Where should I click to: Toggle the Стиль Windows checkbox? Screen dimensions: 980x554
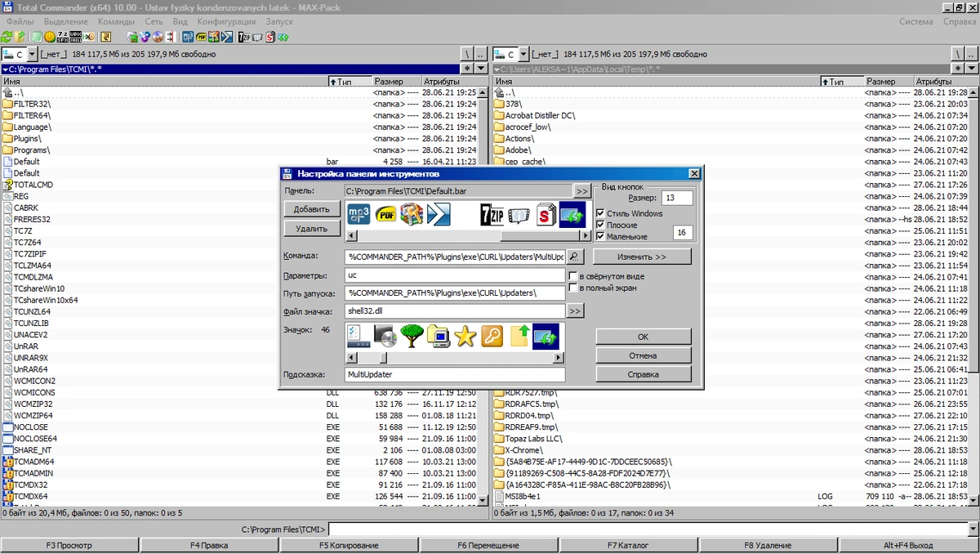[x=601, y=213]
